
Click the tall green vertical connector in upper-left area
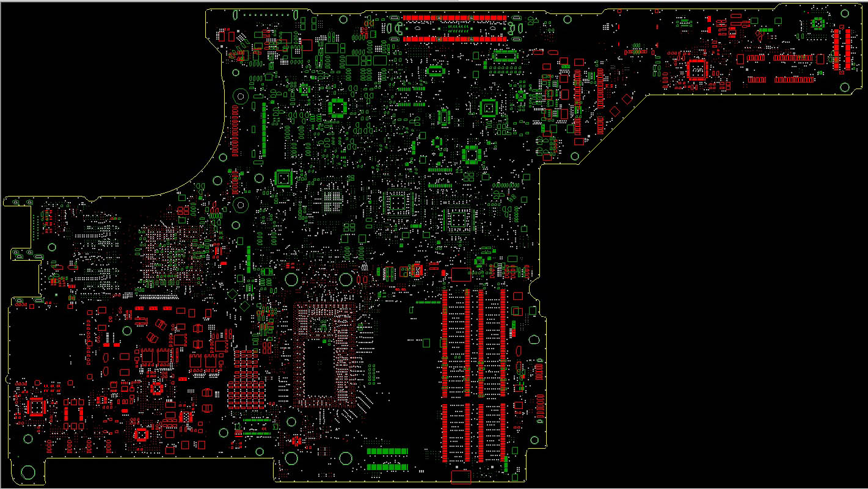(264, 129)
